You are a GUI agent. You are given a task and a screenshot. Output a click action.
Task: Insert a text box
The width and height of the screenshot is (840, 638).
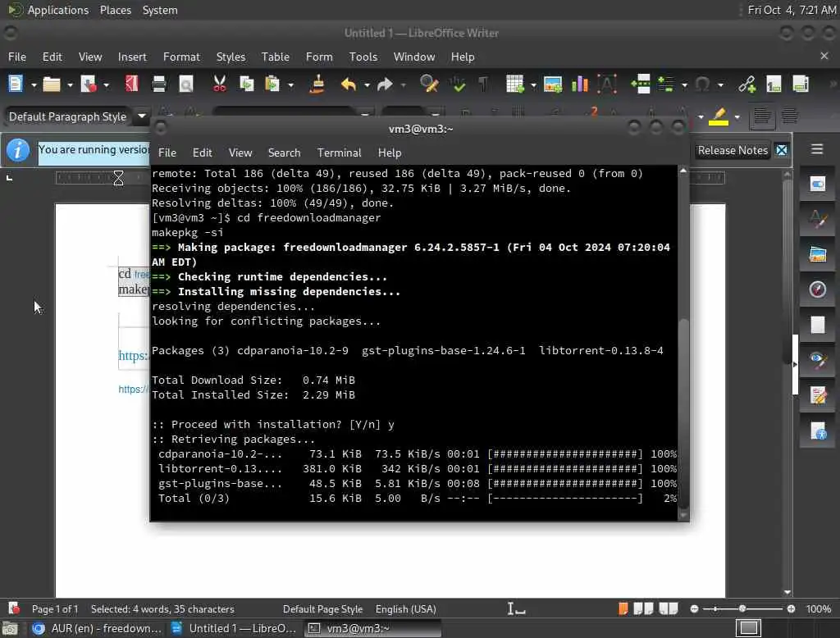click(x=607, y=84)
